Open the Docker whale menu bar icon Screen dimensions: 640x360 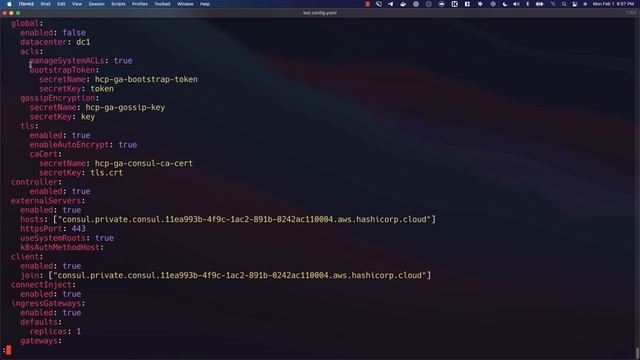coord(403,4)
